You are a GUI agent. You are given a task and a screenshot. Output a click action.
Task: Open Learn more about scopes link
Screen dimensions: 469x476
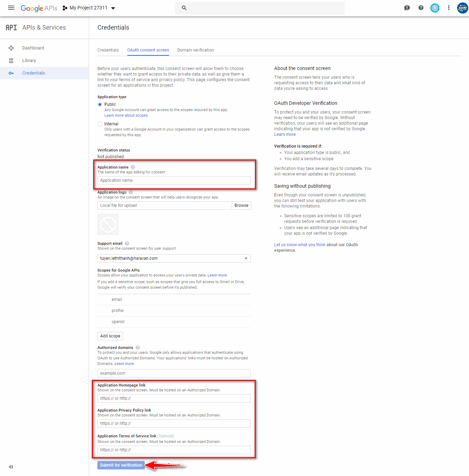[126, 116]
